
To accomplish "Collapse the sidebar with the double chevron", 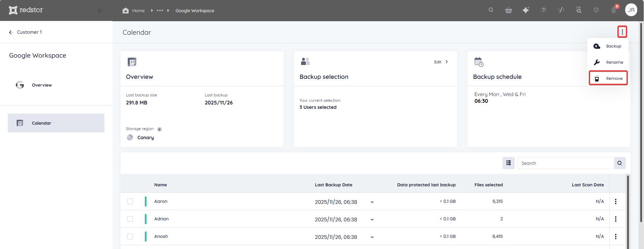I will (100, 10).
